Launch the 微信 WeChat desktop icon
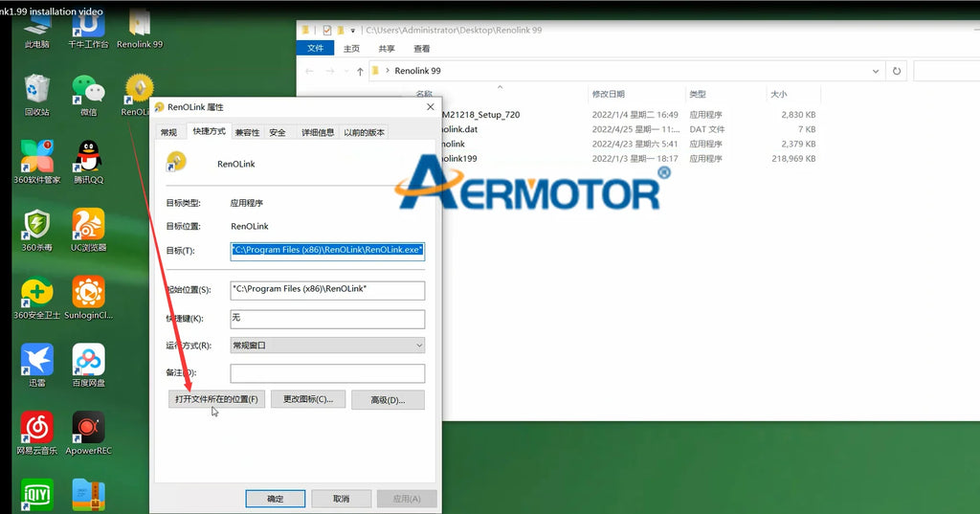Screen dimensions: 980x514 tap(88, 95)
